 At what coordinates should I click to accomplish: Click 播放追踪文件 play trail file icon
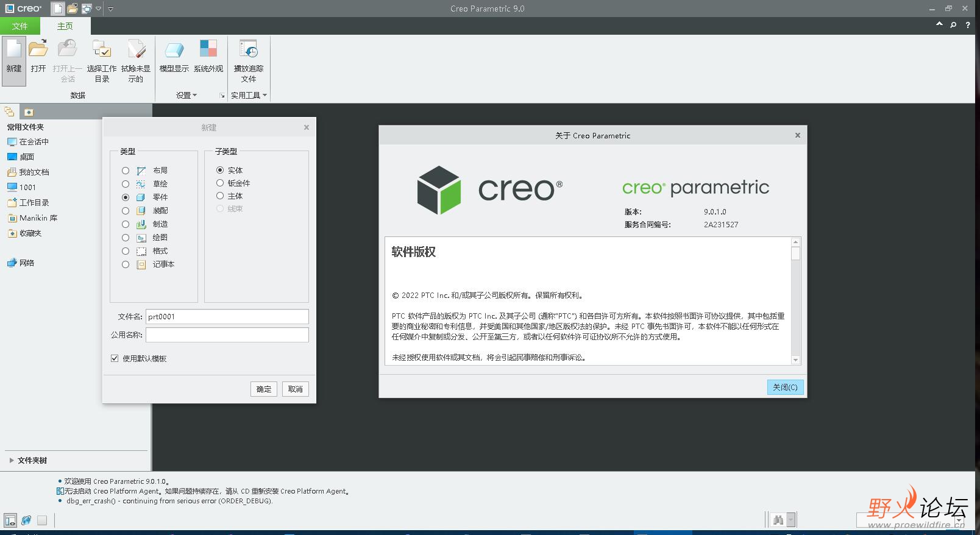point(249,49)
